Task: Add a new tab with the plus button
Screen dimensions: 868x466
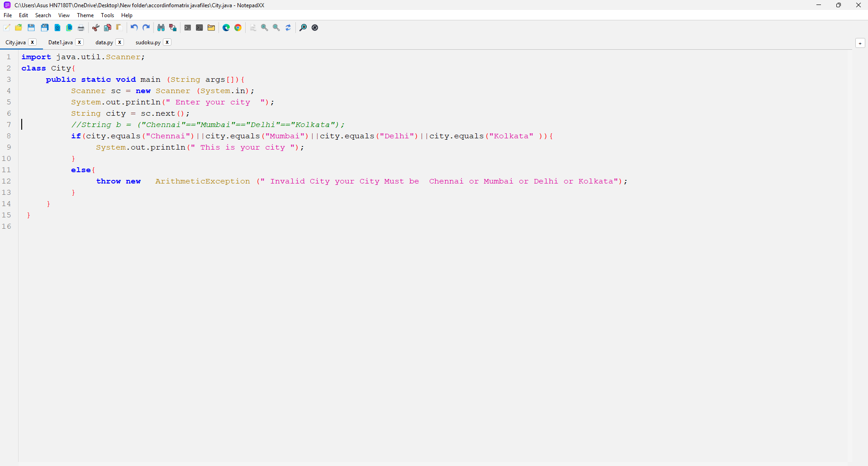Action: pos(860,43)
